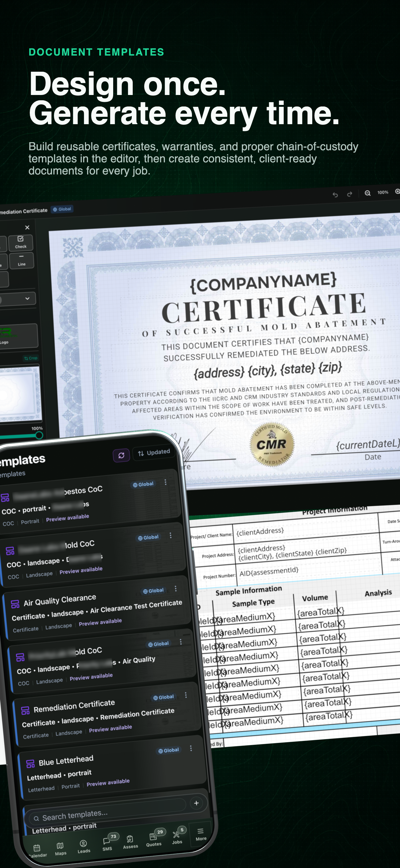The width and height of the screenshot is (400, 868).
Task: Click the Sample Type column header
Action: point(253,603)
